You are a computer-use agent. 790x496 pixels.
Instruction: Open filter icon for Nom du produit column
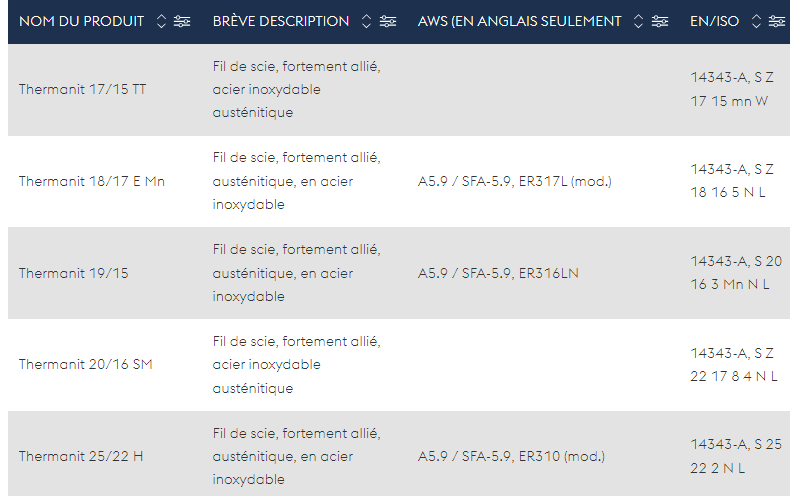pyautogui.click(x=182, y=21)
